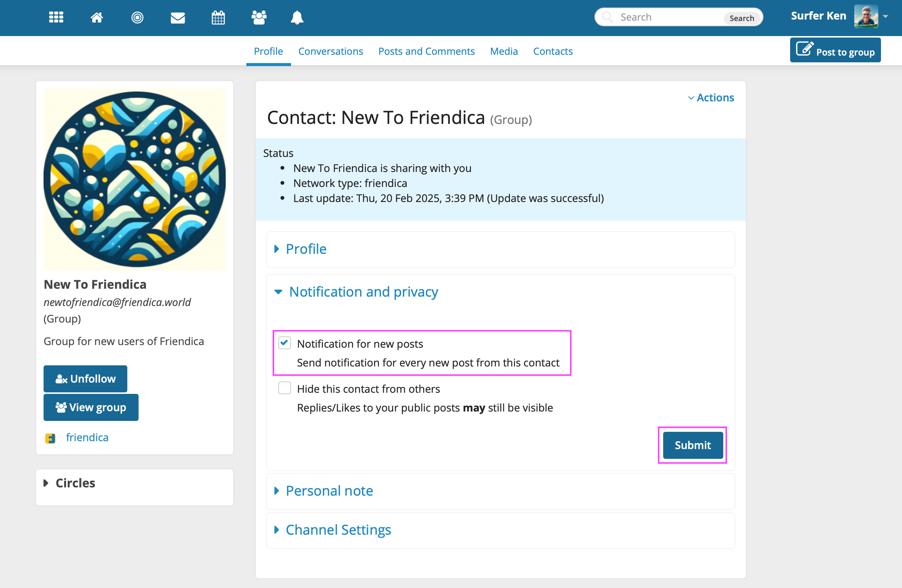902x588 pixels.
Task: Open private messages envelope icon
Action: click(178, 17)
